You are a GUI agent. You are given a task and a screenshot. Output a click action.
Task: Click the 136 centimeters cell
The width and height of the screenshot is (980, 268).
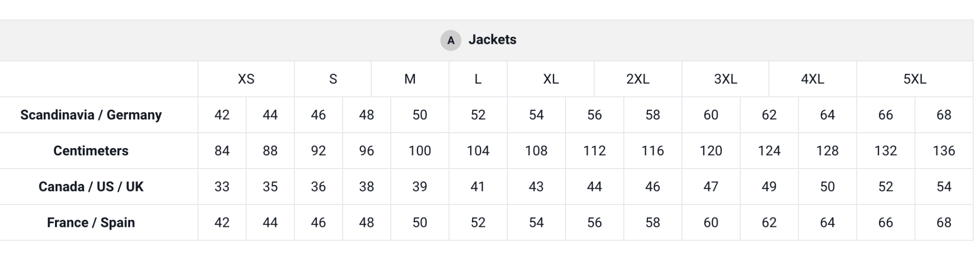coord(944,150)
